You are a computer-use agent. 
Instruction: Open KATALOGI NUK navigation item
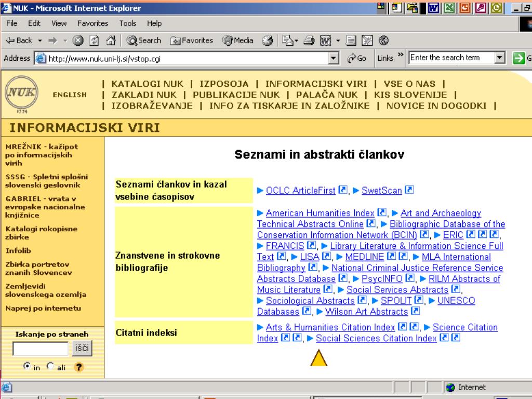pos(147,84)
